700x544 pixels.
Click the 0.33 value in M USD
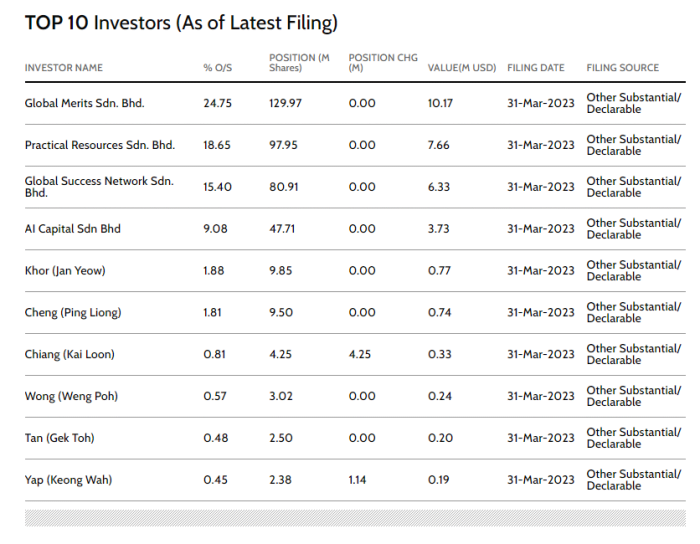[440, 354]
